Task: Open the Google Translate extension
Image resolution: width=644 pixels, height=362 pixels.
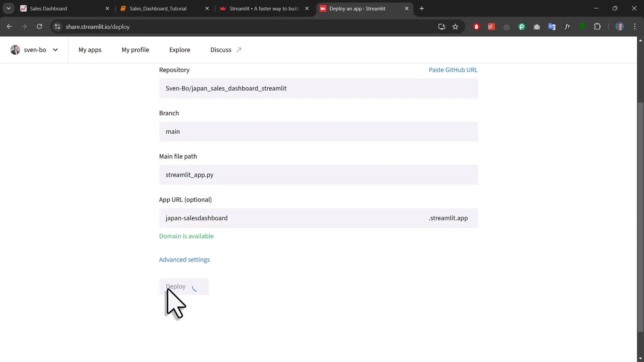Action: [x=552, y=27]
